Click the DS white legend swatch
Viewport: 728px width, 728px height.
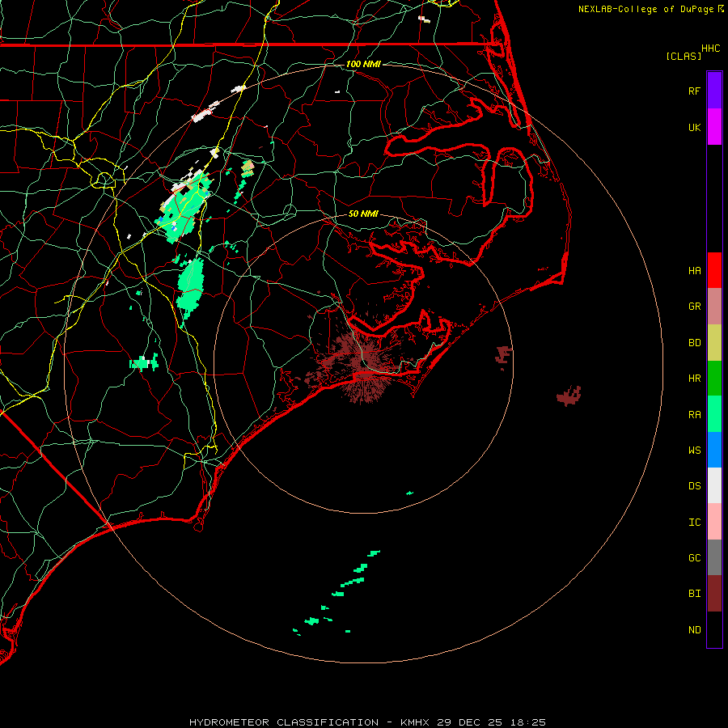[x=714, y=485]
